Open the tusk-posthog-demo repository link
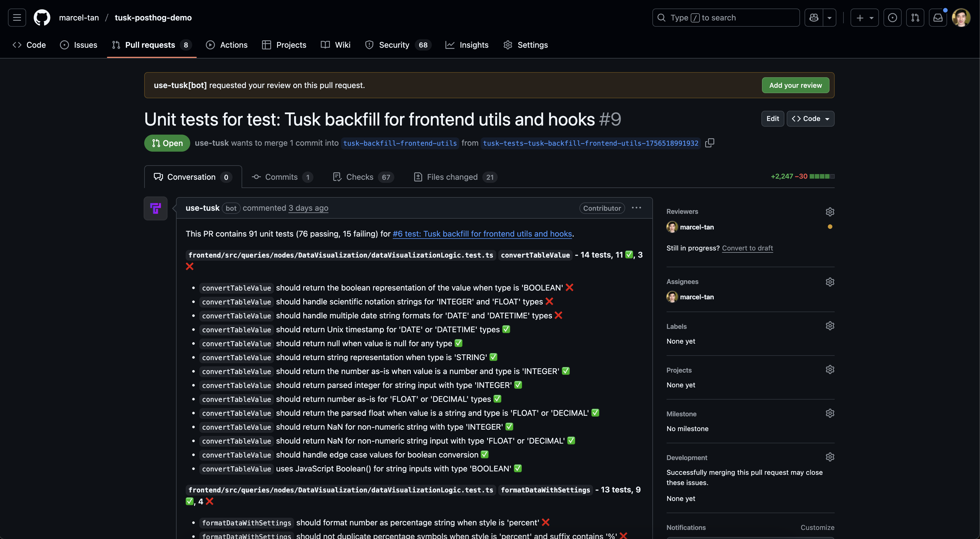 pyautogui.click(x=153, y=18)
